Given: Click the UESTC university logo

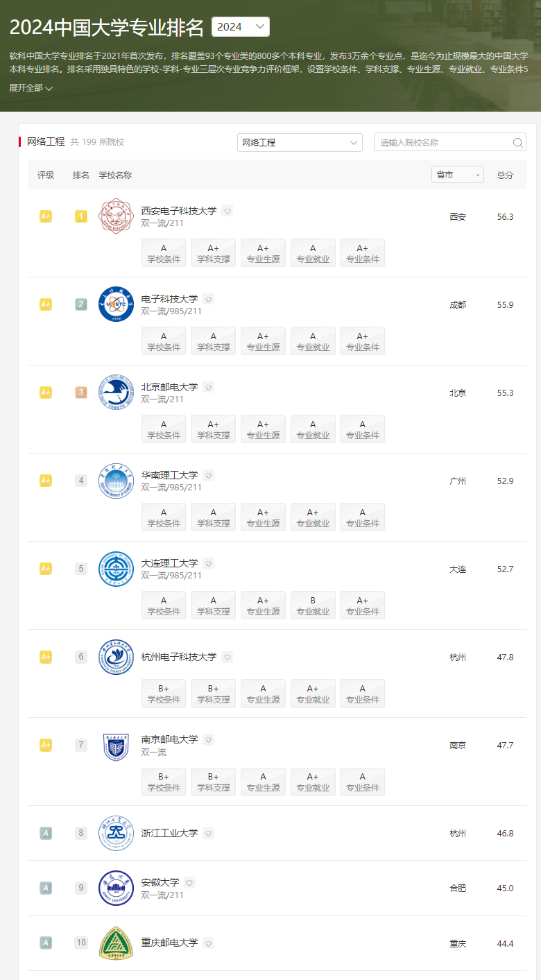Looking at the screenshot, I should tap(116, 304).
